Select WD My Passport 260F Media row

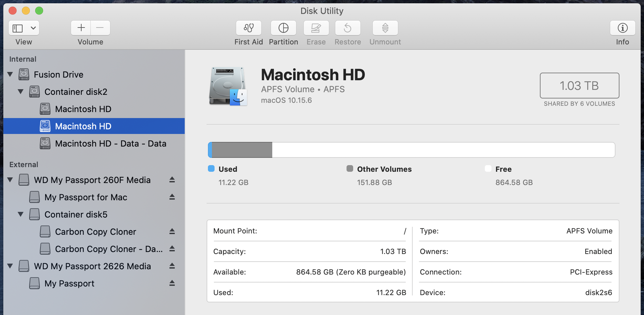pos(94,180)
